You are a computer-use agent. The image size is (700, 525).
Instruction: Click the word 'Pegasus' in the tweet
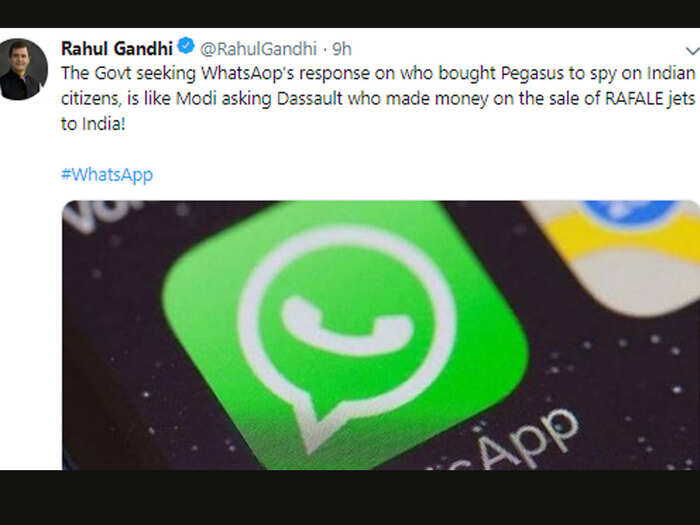[x=533, y=74]
